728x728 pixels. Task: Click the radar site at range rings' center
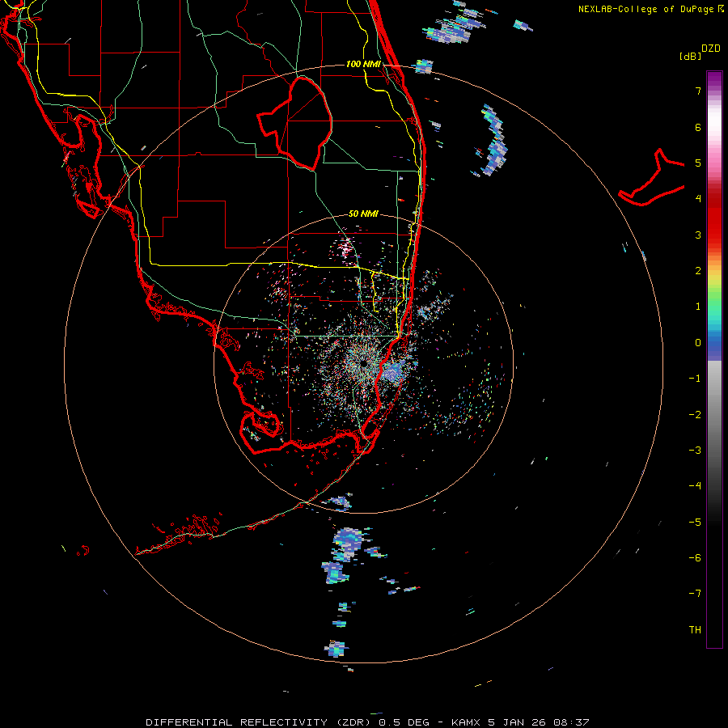(x=363, y=364)
